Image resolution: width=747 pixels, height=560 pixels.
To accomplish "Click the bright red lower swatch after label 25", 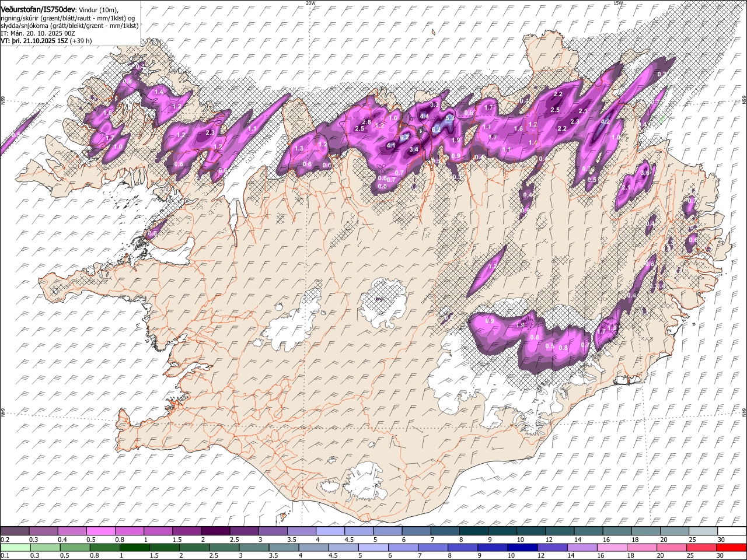I will (x=730, y=547).
